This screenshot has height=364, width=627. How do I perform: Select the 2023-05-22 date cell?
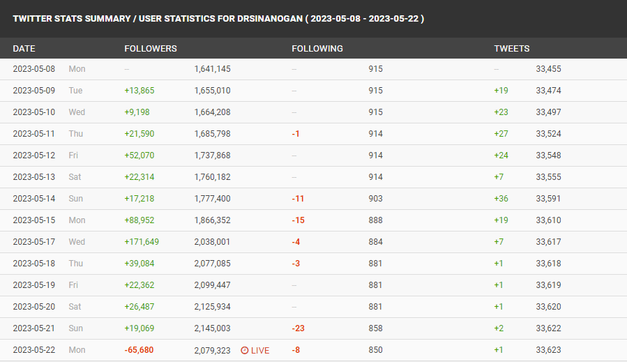(34, 350)
